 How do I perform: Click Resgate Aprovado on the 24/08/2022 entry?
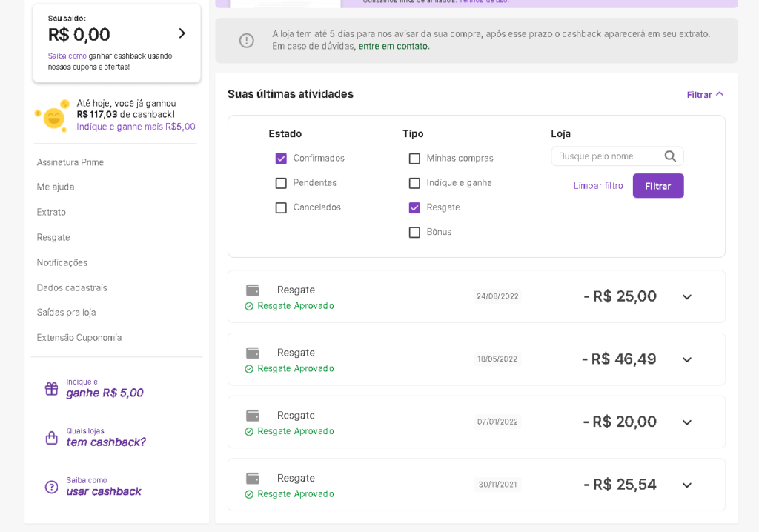pyautogui.click(x=296, y=306)
